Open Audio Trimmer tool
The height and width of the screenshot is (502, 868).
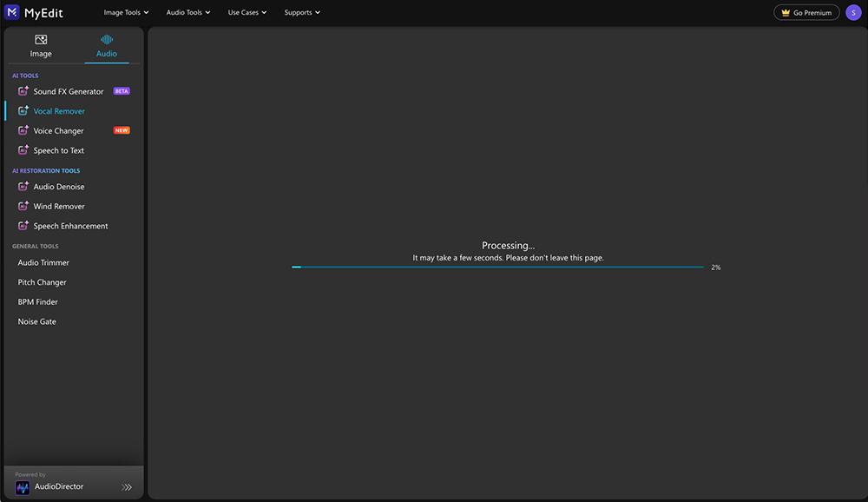43,262
